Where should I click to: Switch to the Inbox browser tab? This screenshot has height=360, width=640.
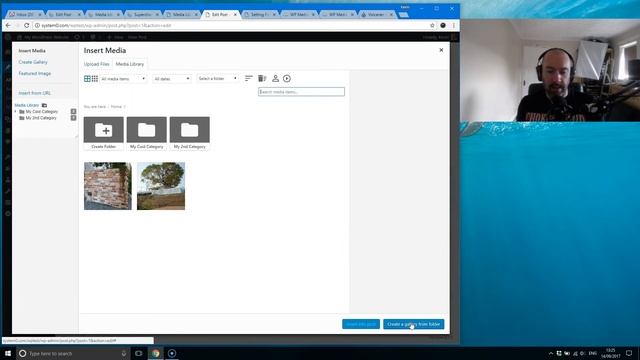pos(24,14)
